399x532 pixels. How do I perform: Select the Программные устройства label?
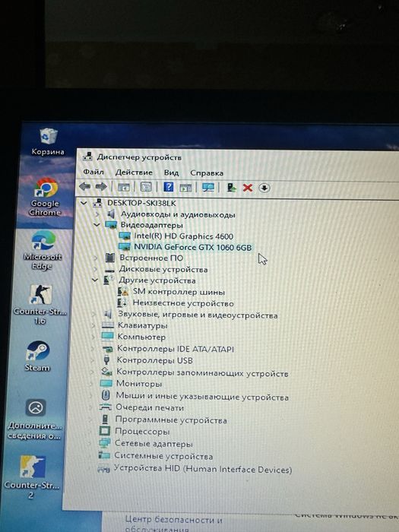(x=171, y=420)
